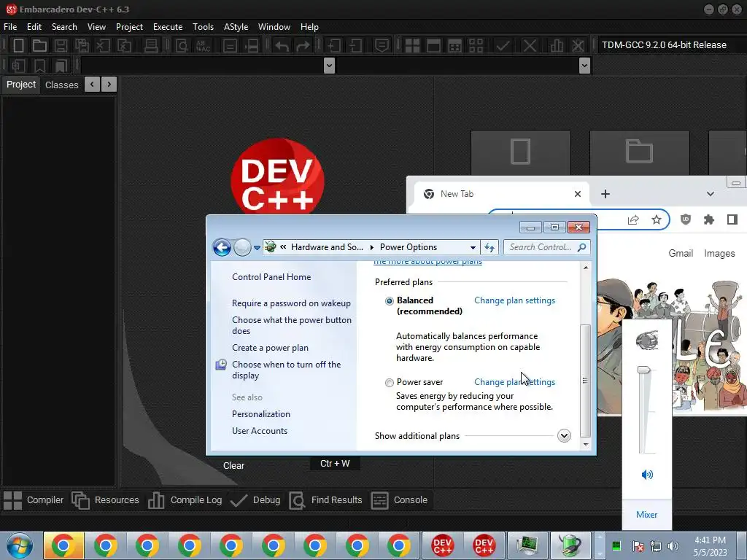Open a new Chrome tab with plus button

click(x=605, y=194)
